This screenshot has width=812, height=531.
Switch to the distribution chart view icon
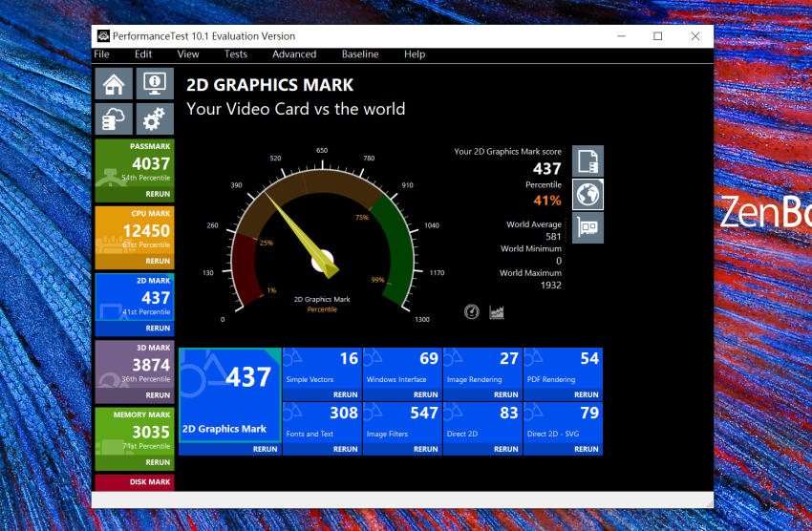[x=497, y=311]
